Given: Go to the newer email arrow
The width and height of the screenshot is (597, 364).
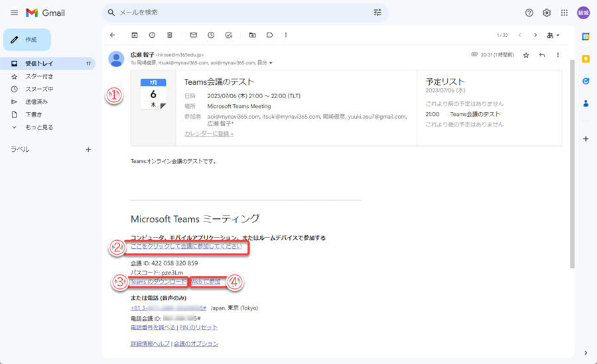Looking at the screenshot, I should 519,35.
